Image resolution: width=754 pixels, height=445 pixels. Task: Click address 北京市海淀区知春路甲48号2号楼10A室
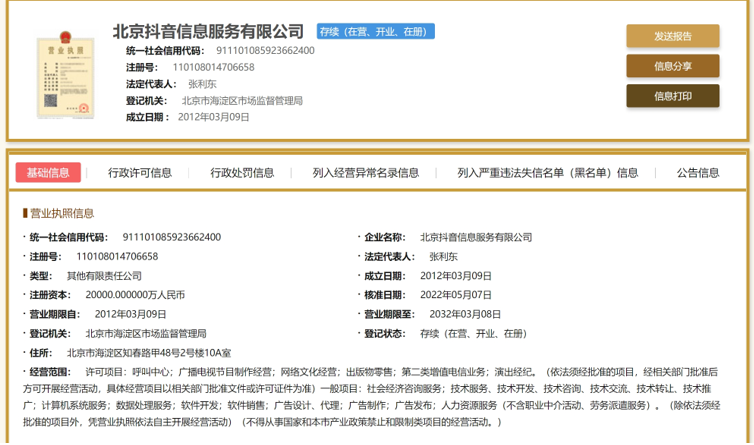coord(149,353)
